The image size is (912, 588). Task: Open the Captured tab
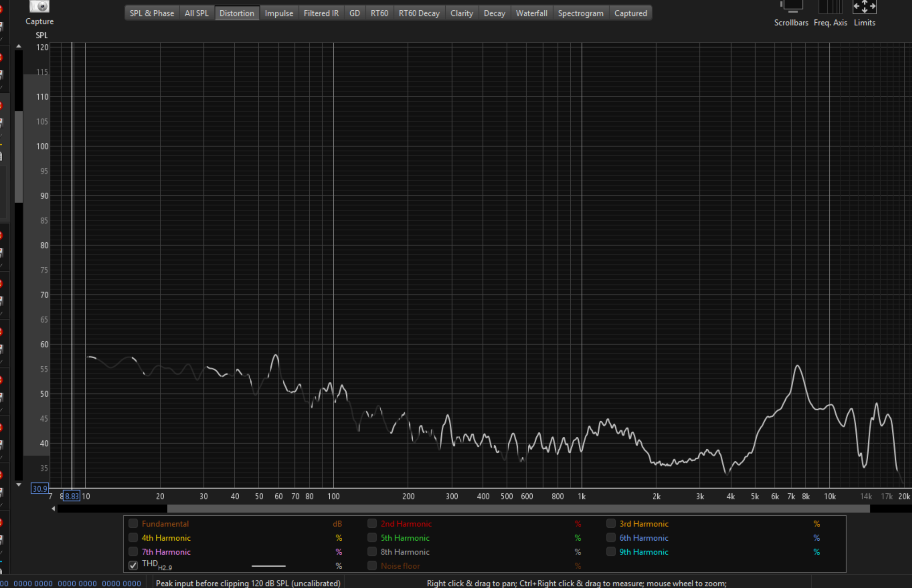click(x=630, y=13)
